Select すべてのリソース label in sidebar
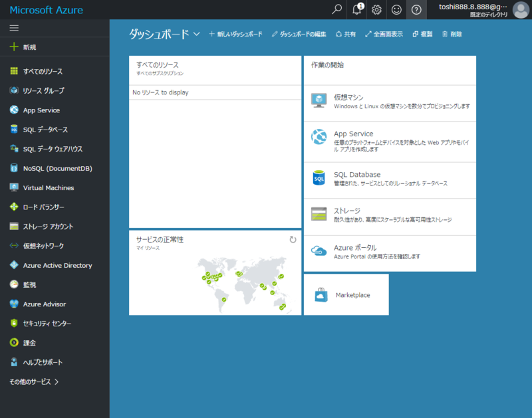Viewport: 532px width, 418px height. [x=43, y=72]
